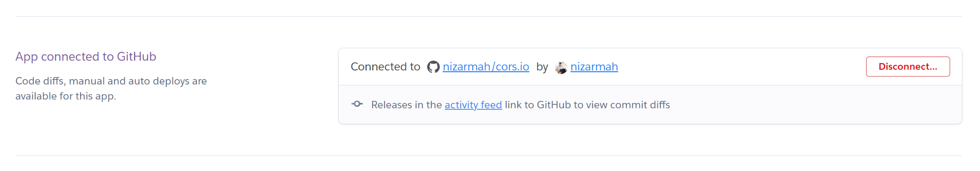Open the nizarmah/cors.io repository link

[x=486, y=67]
